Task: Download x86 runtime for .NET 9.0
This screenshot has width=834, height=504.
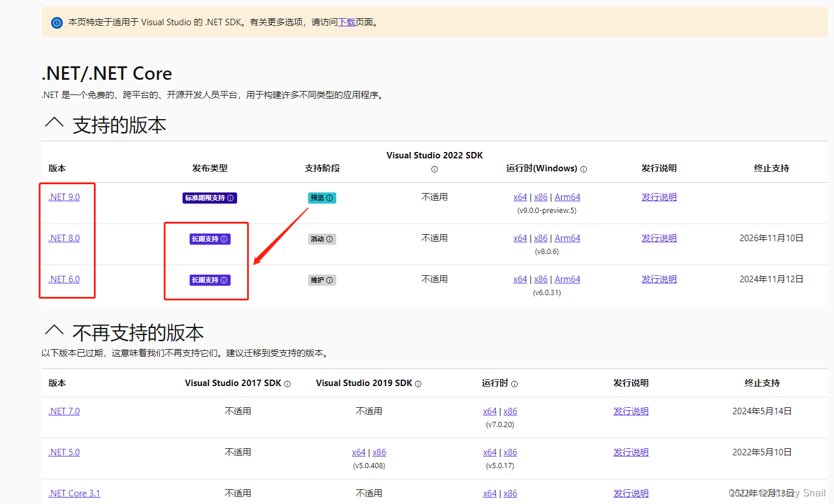Action: 541,197
